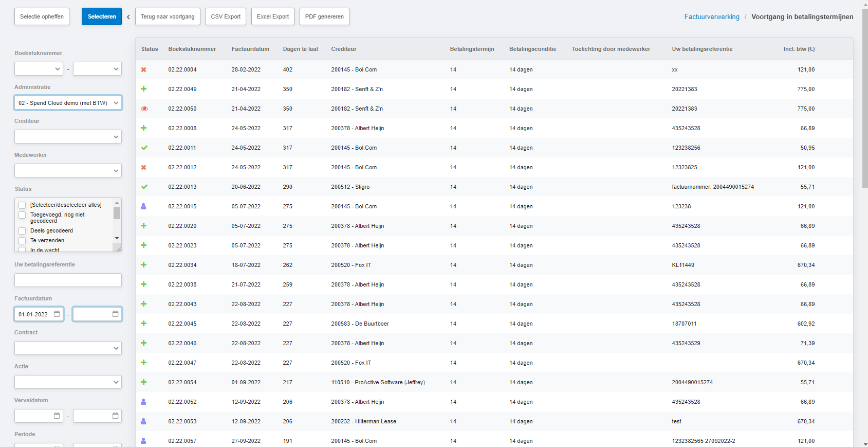Click red eye status icon for 02.22.0050

point(144,109)
